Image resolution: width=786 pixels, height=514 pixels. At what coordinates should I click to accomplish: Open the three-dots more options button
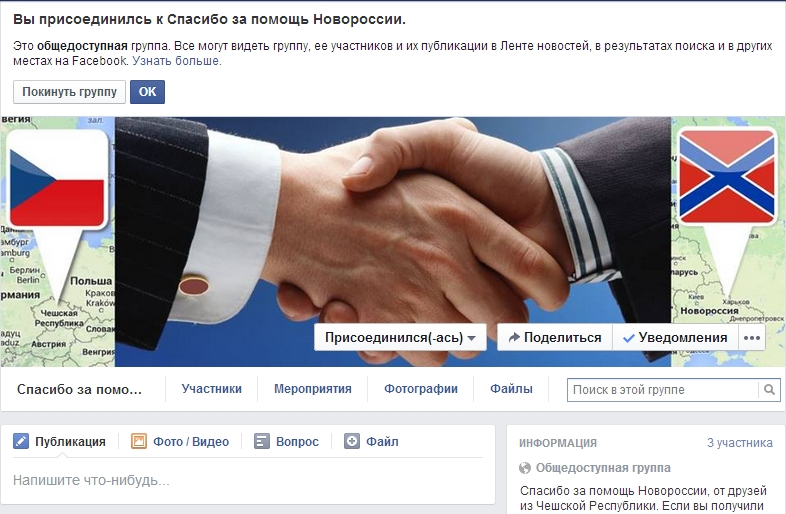click(752, 338)
